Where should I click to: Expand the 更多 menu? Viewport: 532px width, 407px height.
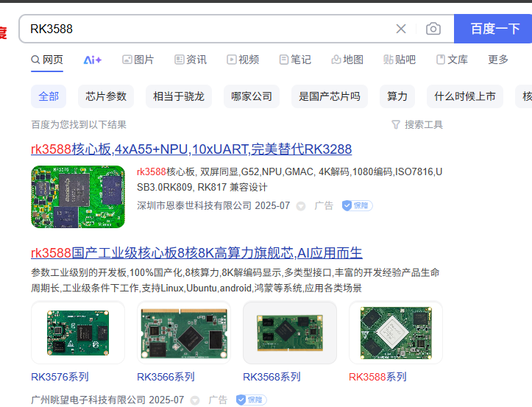498,60
